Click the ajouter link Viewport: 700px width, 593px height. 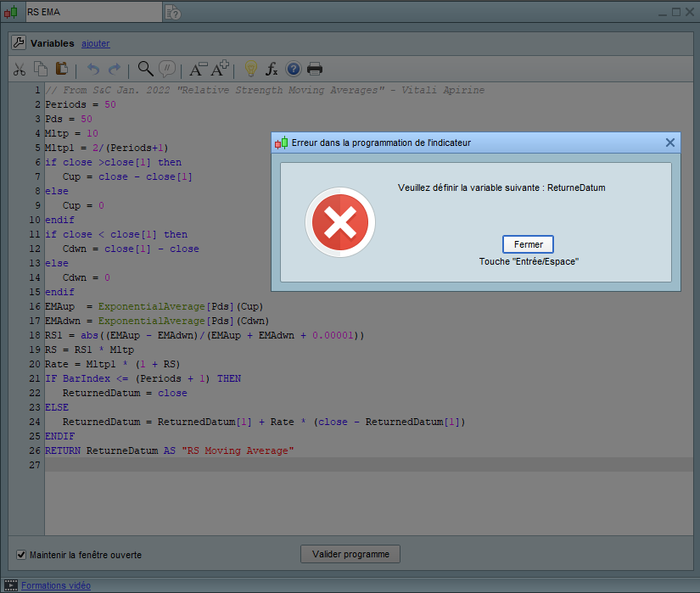point(96,43)
